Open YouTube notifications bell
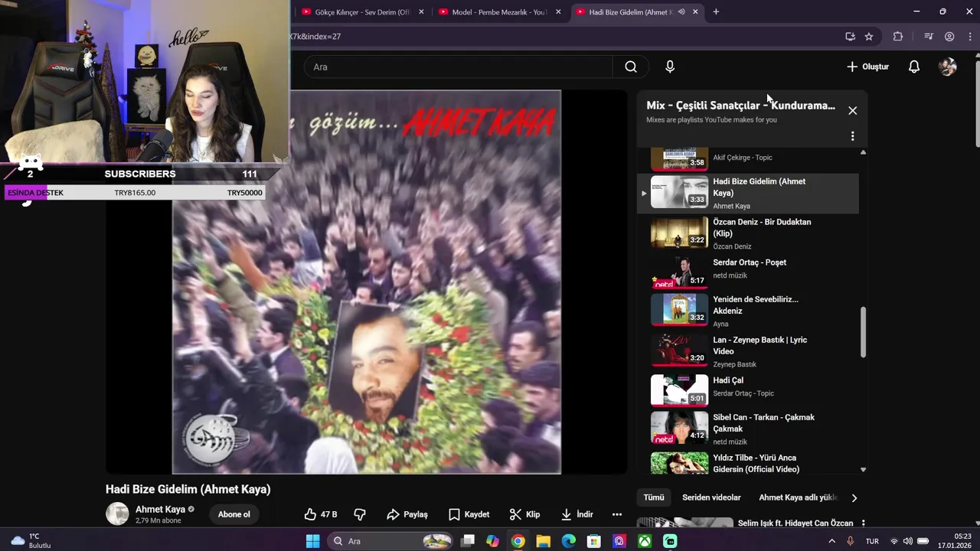The width and height of the screenshot is (980, 551). tap(914, 67)
